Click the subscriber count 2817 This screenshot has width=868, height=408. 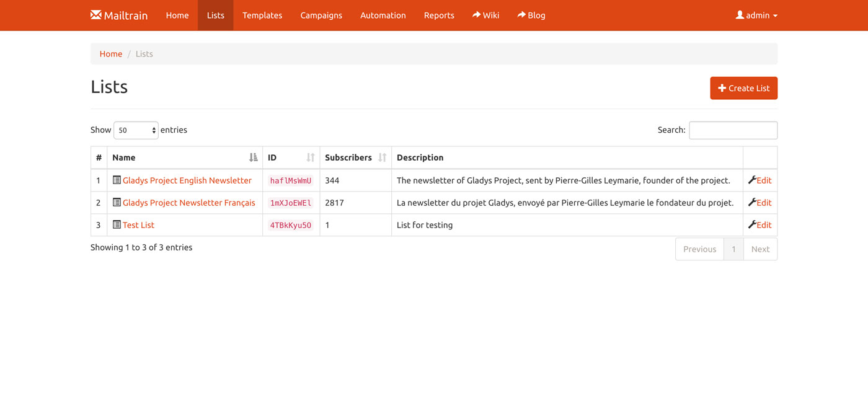(334, 203)
